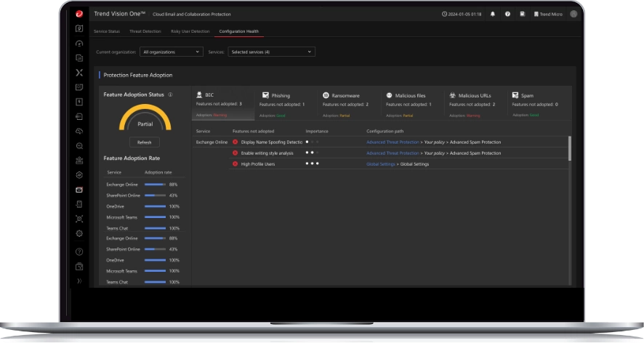This screenshot has height=343, width=644.
Task: Open the gauge dashboard icon in sidebar
Action: pyautogui.click(x=79, y=43)
